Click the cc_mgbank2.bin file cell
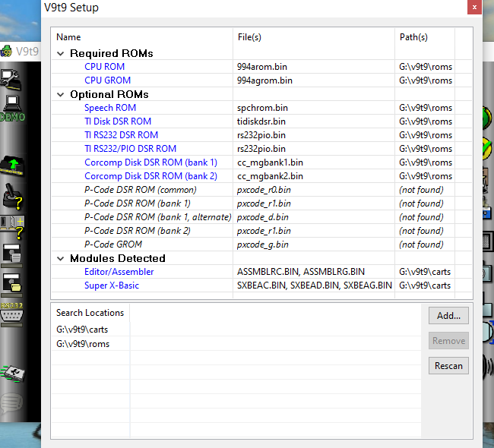The image size is (494, 448). pos(270,176)
